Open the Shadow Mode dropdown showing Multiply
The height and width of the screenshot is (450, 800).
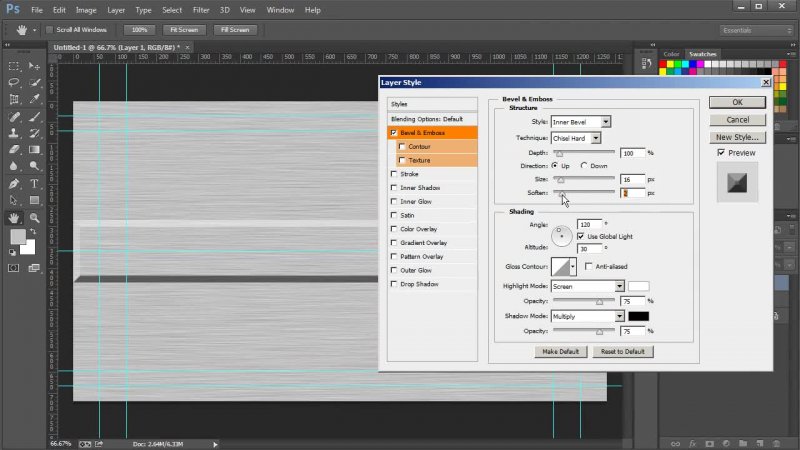(587, 316)
